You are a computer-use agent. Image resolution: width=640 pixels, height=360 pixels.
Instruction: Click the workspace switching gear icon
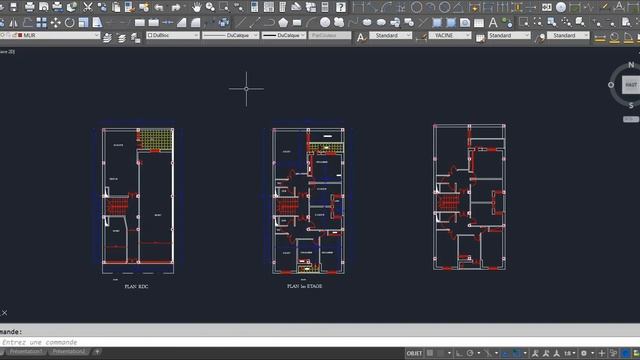pos(584,353)
